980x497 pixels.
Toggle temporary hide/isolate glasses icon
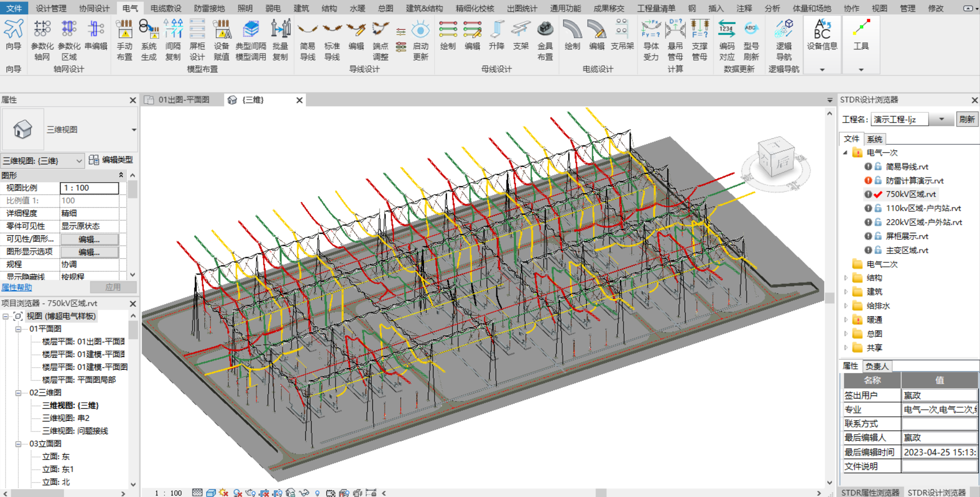point(304,492)
